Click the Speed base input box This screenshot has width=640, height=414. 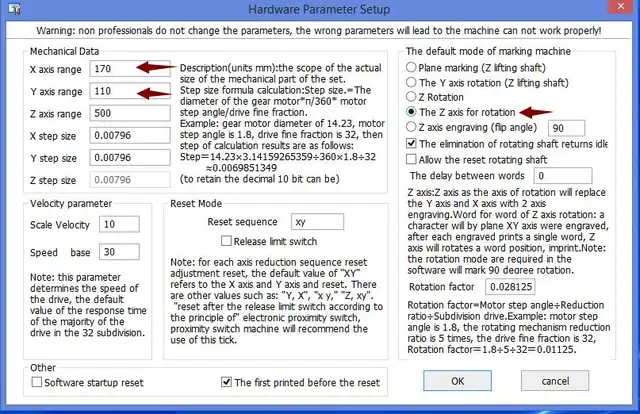coord(121,251)
